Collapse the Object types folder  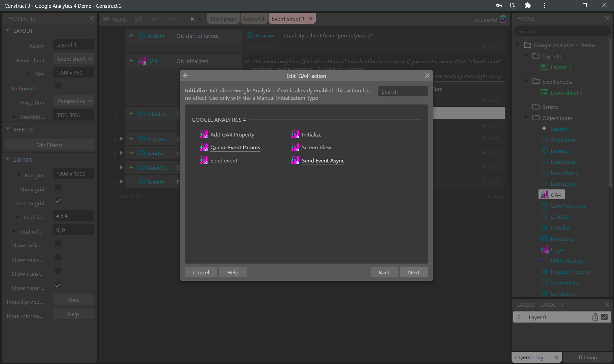point(526,118)
